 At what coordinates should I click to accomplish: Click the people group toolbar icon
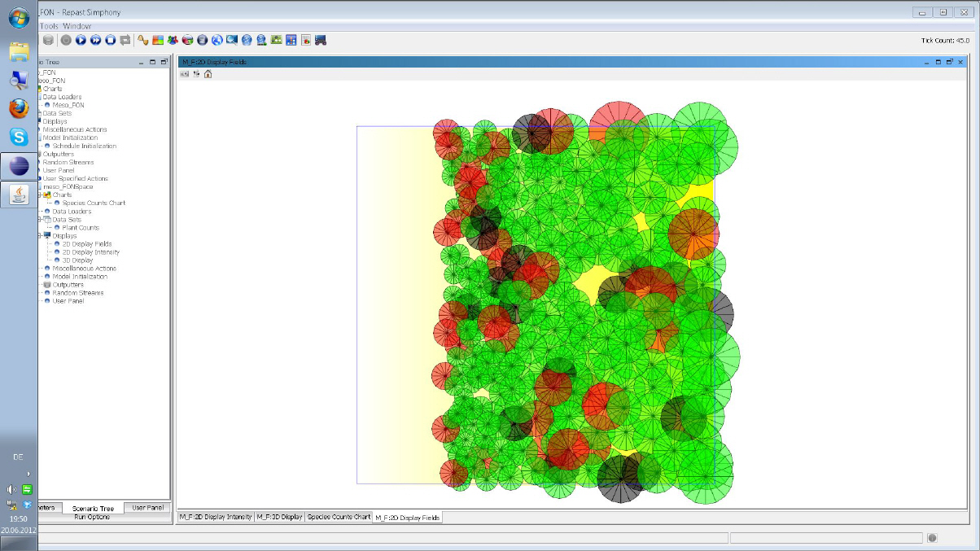pyautogui.click(x=173, y=40)
